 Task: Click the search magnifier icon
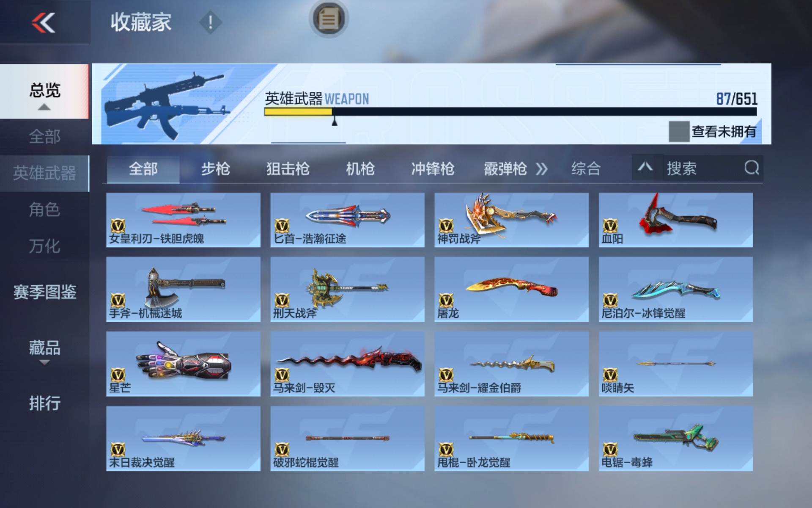point(752,168)
